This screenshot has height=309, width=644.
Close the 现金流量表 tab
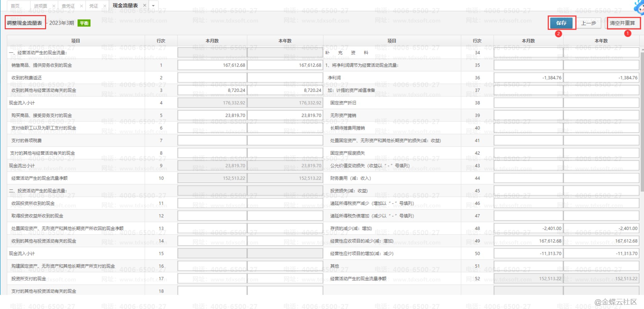pyautogui.click(x=145, y=5)
